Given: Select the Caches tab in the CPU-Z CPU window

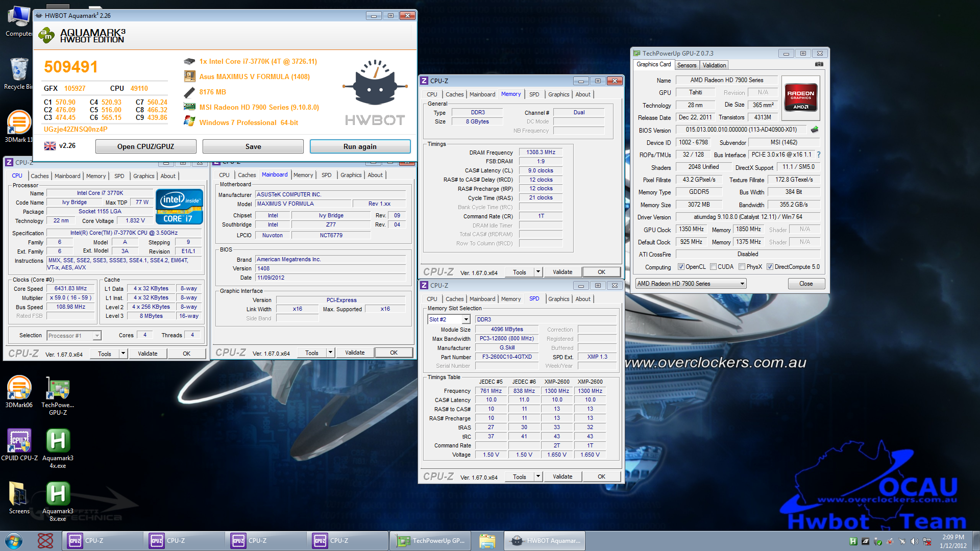Looking at the screenshot, I should [x=40, y=176].
